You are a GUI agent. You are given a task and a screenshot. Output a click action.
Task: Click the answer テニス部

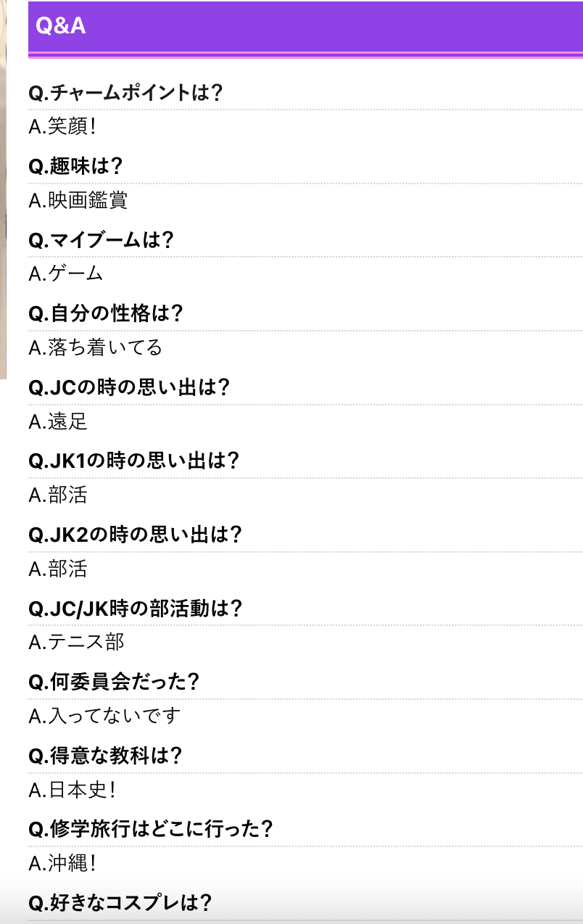click(x=76, y=642)
